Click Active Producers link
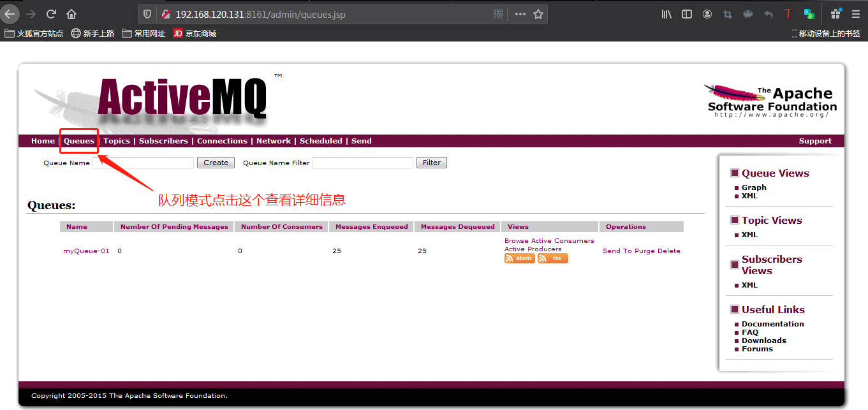The height and width of the screenshot is (410, 868). (x=533, y=249)
